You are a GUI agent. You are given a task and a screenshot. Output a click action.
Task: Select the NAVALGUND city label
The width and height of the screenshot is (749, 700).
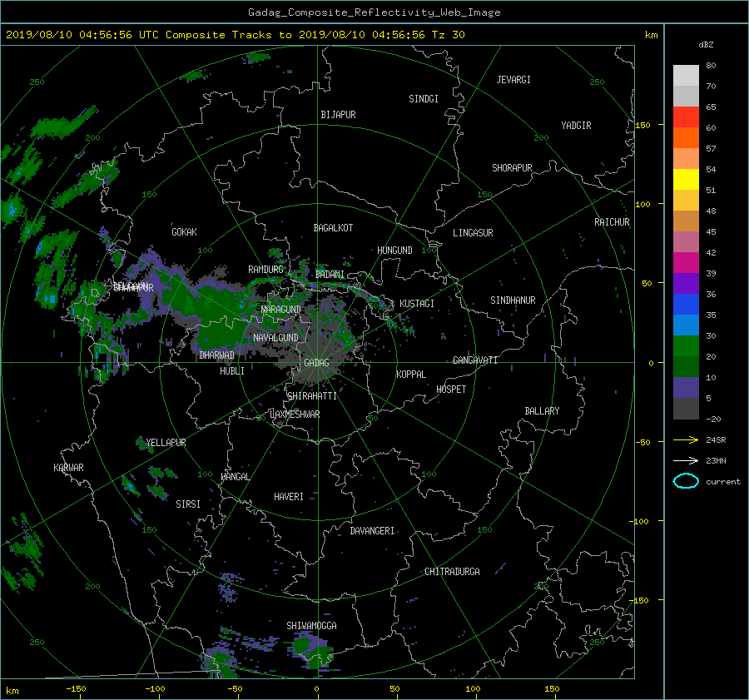[275, 338]
